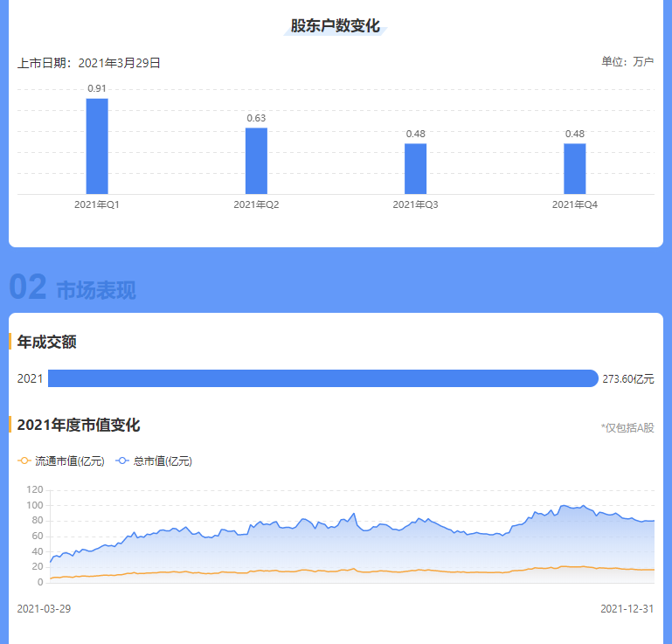The image size is (672, 644).
Task: Select the 2021年Q4 bar in chart
Action: (574, 169)
